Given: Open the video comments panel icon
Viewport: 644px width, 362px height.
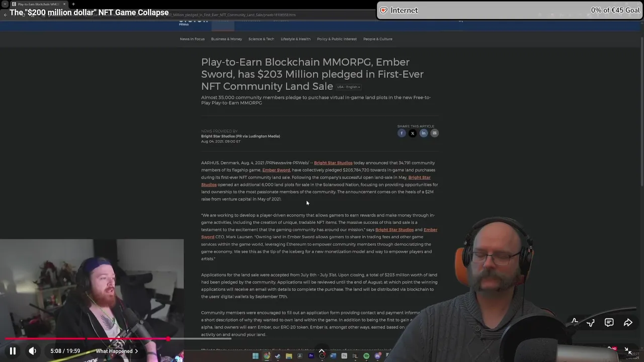Looking at the screenshot, I should (x=609, y=322).
